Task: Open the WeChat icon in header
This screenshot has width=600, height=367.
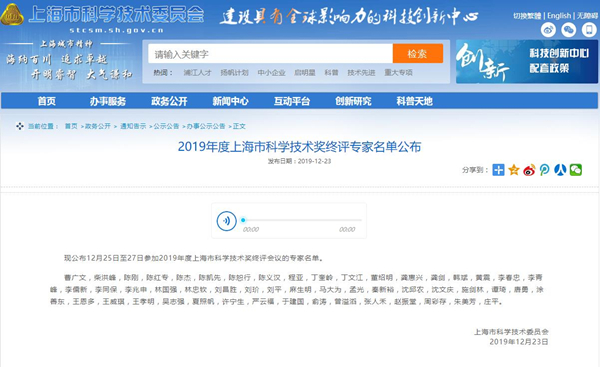Action: tap(569, 29)
